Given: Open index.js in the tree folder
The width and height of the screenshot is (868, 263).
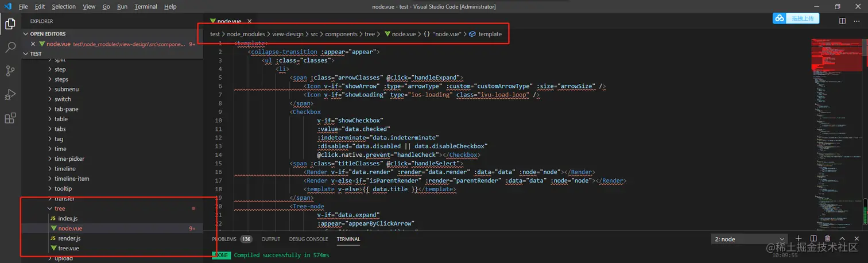Looking at the screenshot, I should (113, 218).
